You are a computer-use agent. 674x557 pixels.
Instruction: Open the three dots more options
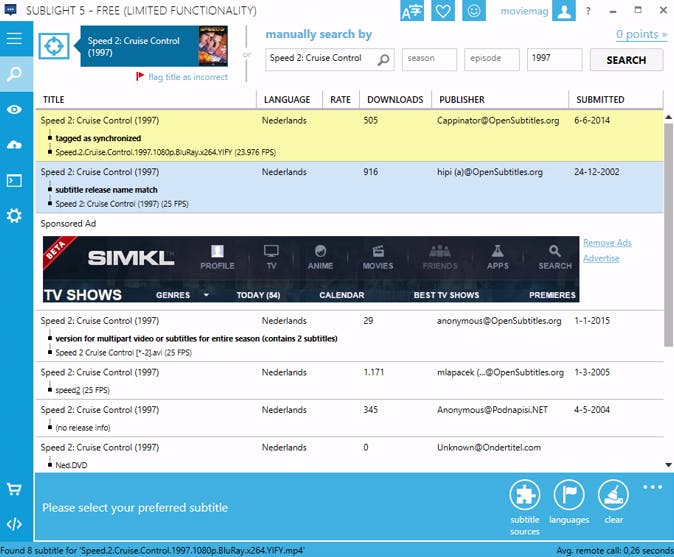(653, 487)
